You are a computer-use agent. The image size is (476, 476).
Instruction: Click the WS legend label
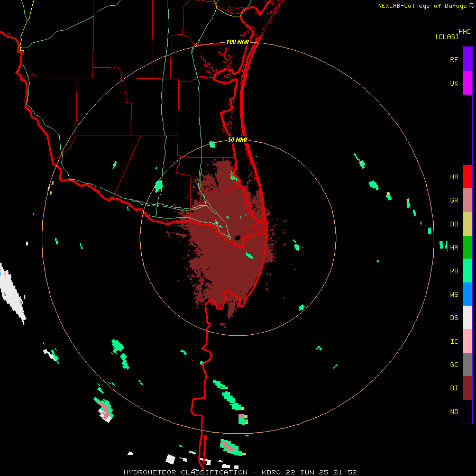click(454, 295)
